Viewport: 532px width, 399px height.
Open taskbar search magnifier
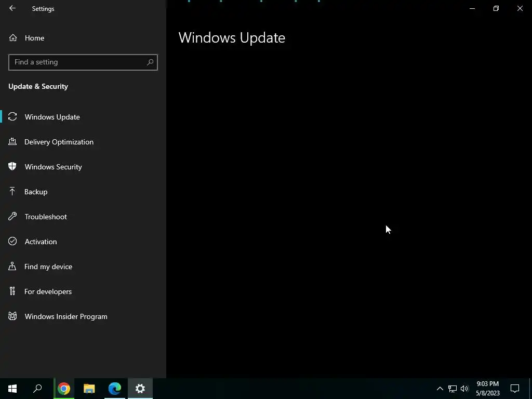(x=37, y=389)
